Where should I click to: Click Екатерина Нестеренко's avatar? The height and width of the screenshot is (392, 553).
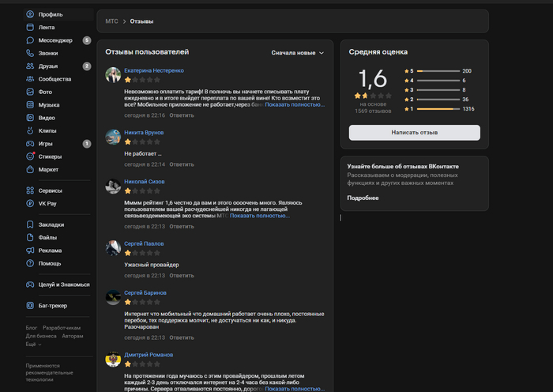(113, 75)
